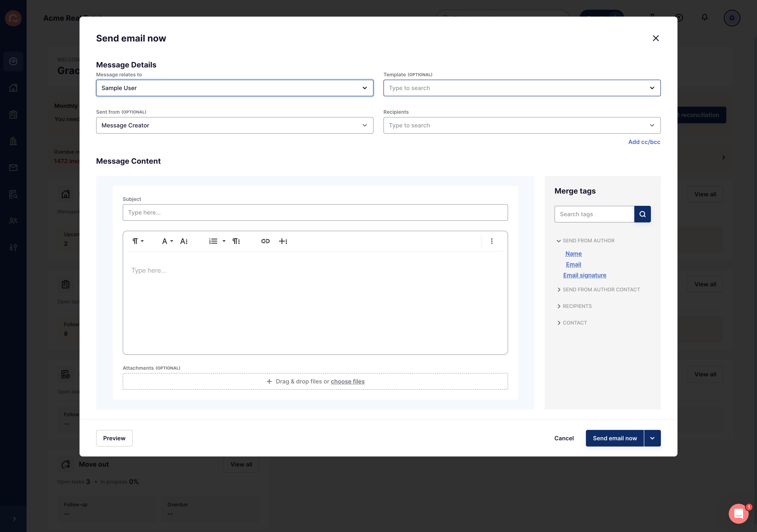Open the chat widget with unread badge

tap(739, 513)
